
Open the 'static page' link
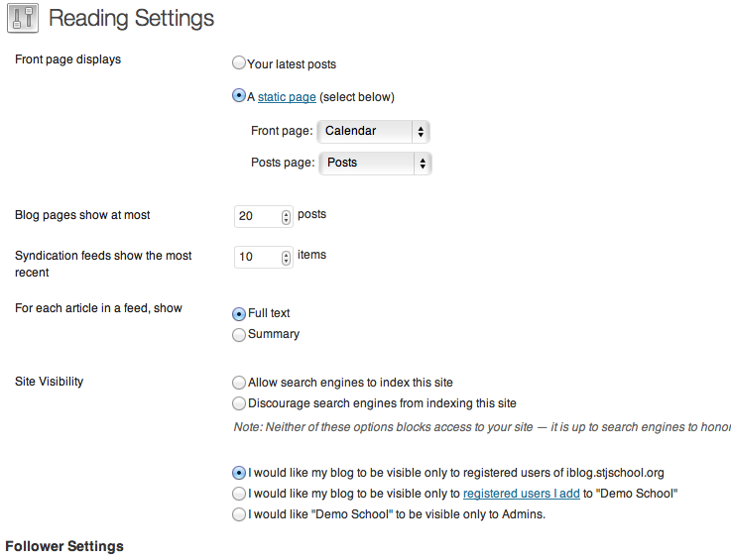point(287,97)
